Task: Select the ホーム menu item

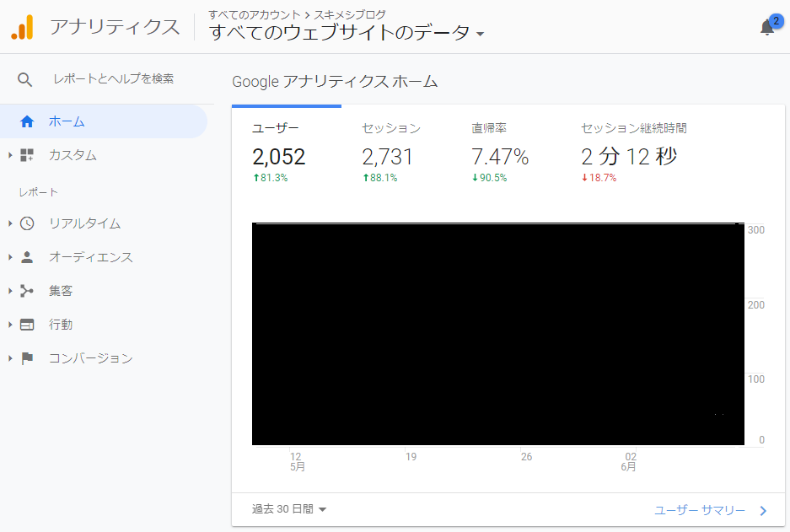Action: pyautogui.click(x=104, y=121)
